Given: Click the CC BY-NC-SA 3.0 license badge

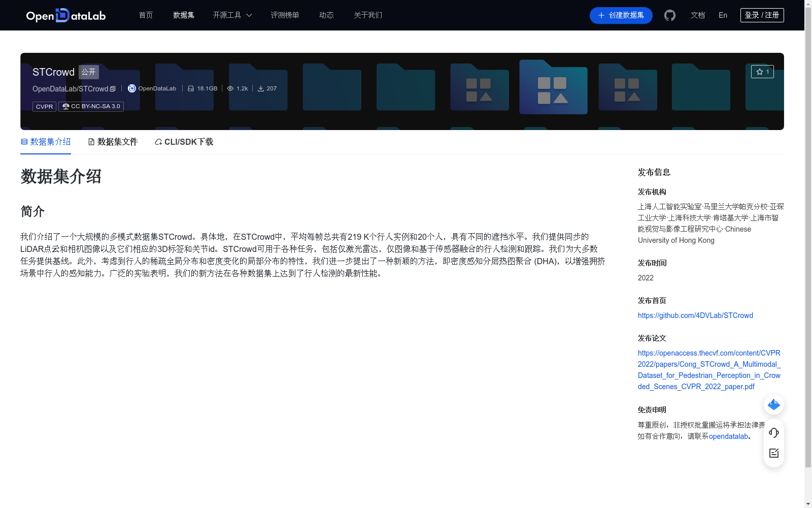Looking at the screenshot, I should [x=91, y=107].
